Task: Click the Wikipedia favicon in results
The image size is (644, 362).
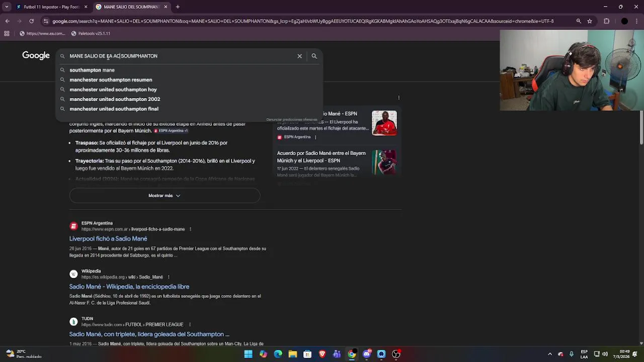Action: (x=73, y=274)
